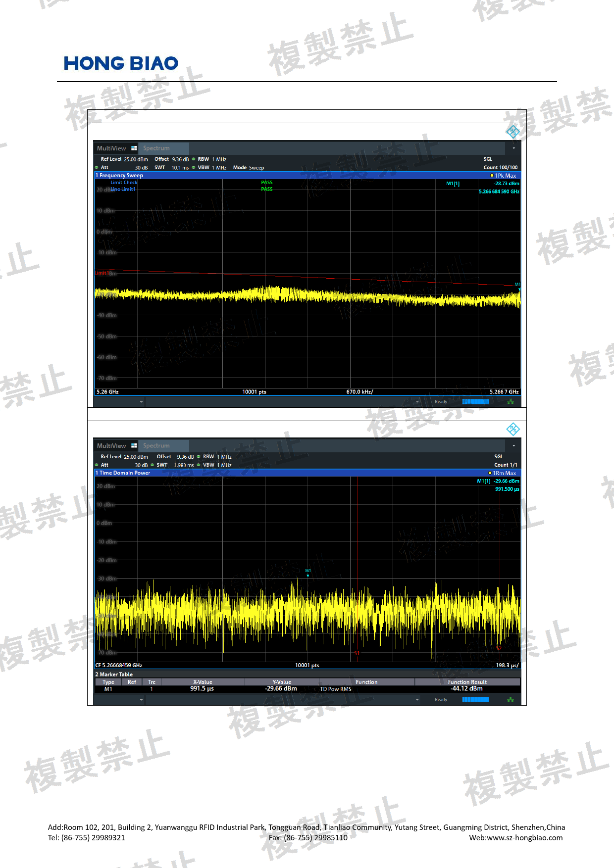Expand the status dropdown beside Ready under the Frequency Sweep plot

[x=417, y=402]
